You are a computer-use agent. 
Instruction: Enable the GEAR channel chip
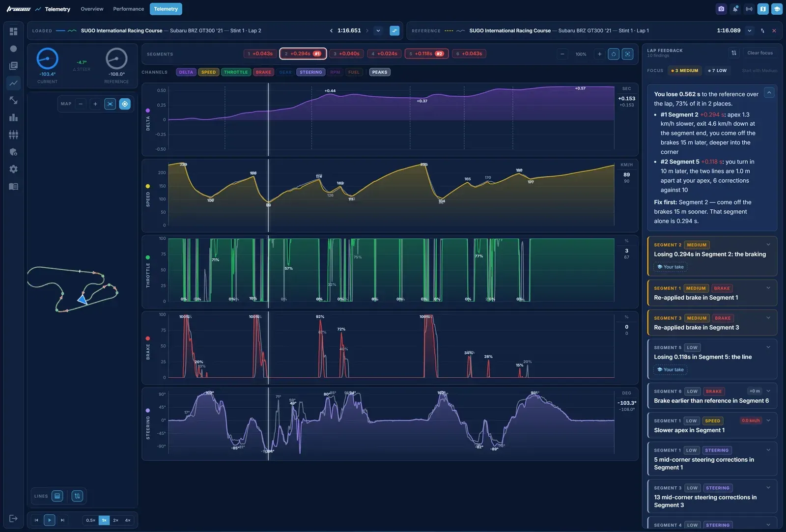point(285,72)
